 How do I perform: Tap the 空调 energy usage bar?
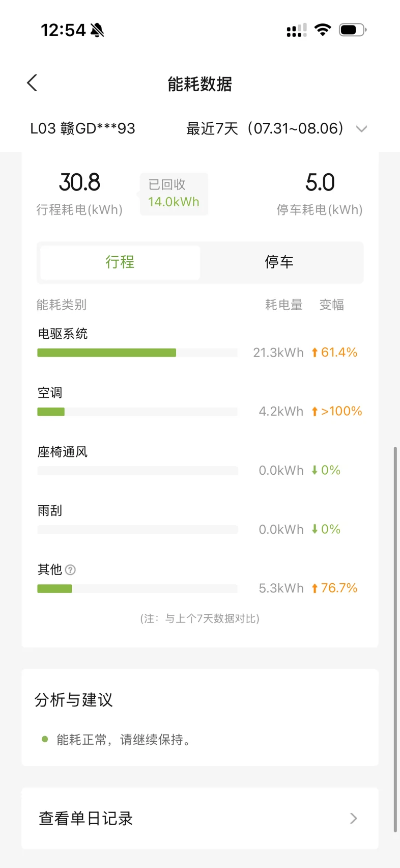click(x=137, y=412)
